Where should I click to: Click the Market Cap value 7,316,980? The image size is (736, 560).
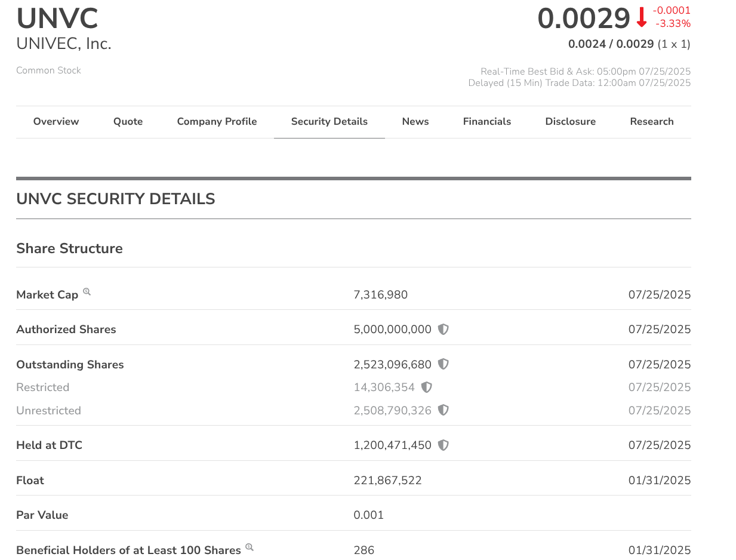click(381, 294)
